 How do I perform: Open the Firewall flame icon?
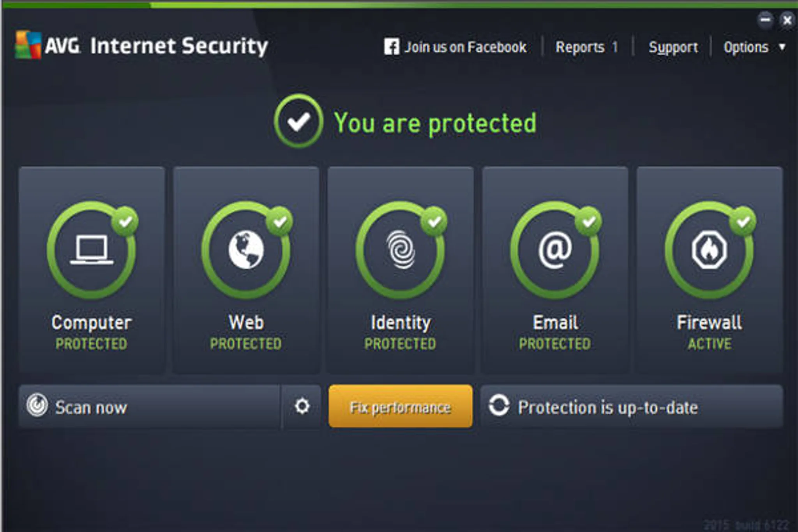(x=709, y=250)
